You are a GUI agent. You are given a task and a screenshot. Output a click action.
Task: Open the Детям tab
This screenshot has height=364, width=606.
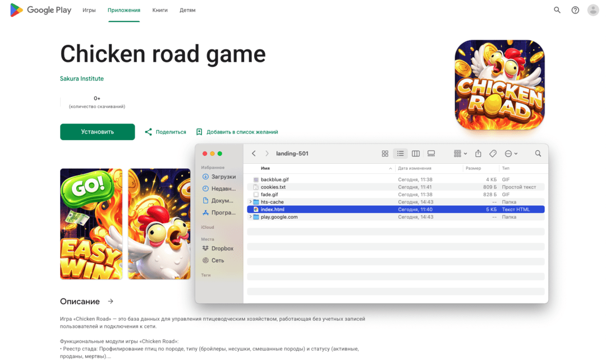[187, 10]
